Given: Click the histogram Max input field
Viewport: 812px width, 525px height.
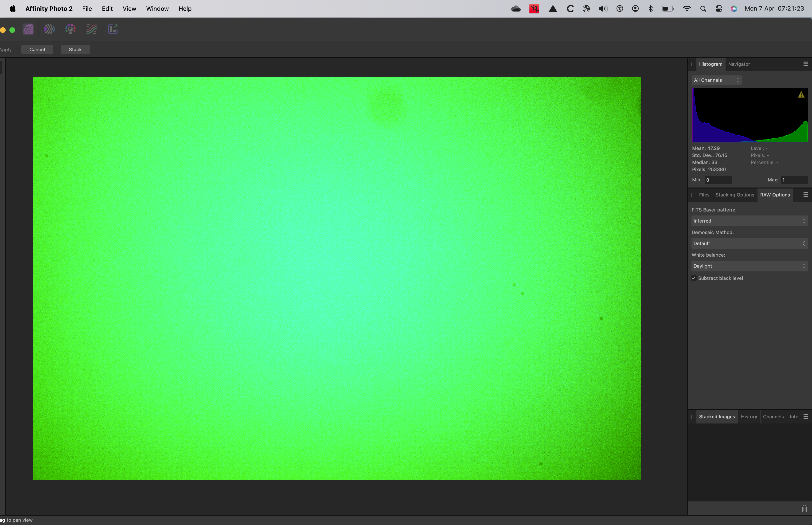Looking at the screenshot, I should click(x=794, y=180).
